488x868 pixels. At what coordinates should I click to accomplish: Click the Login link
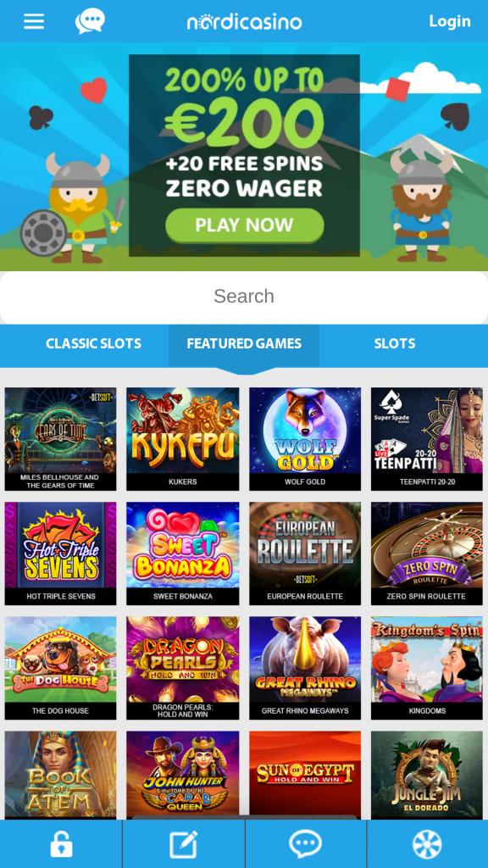pos(450,21)
